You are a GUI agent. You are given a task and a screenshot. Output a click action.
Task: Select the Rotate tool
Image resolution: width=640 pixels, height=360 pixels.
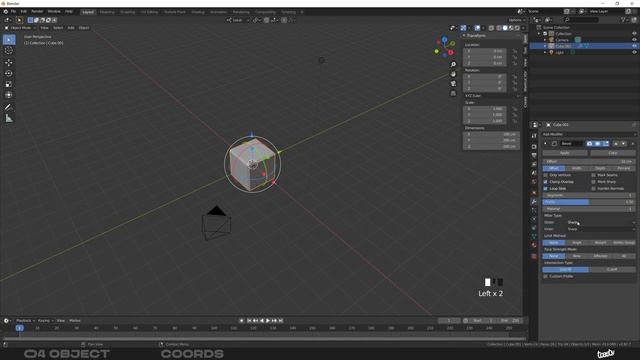9,73
